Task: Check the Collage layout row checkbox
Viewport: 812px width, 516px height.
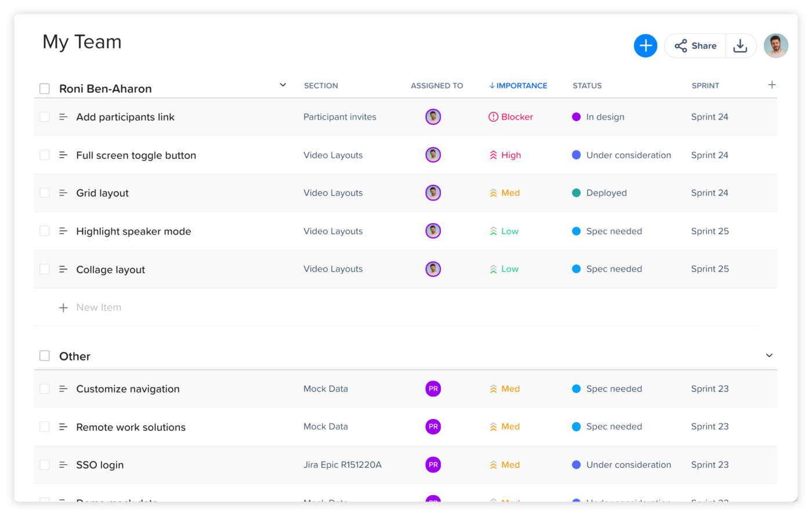Action: click(x=45, y=269)
